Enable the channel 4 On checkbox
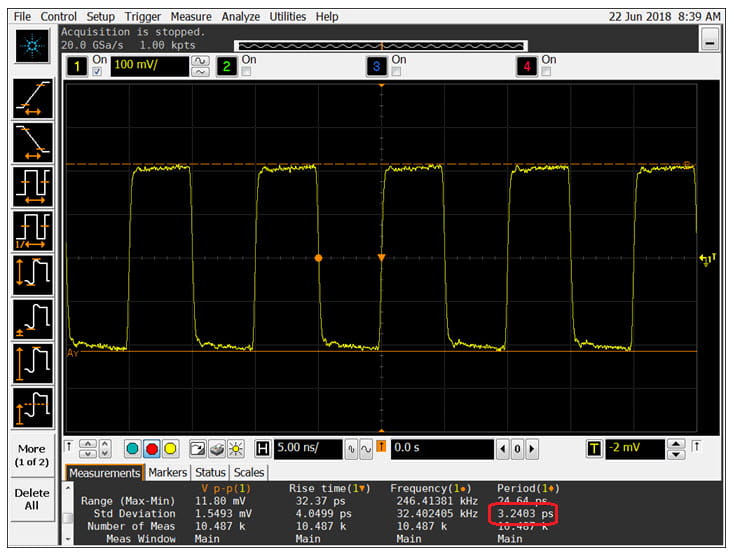Viewport: 734px width, 556px height. [547, 72]
